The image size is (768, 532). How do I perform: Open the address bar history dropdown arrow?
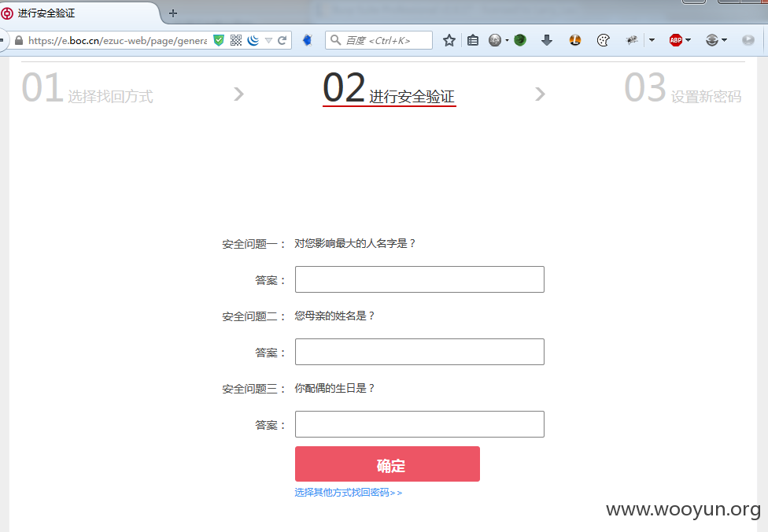point(268,40)
